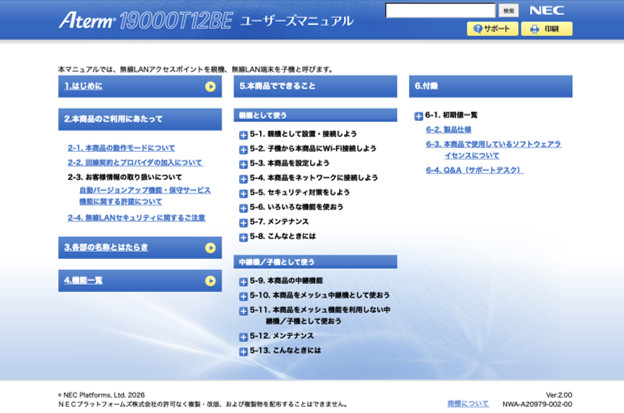Click the yellow arrow icon beside 4.機能一覧
Viewport: 624px width, 413px height.
[x=210, y=281]
